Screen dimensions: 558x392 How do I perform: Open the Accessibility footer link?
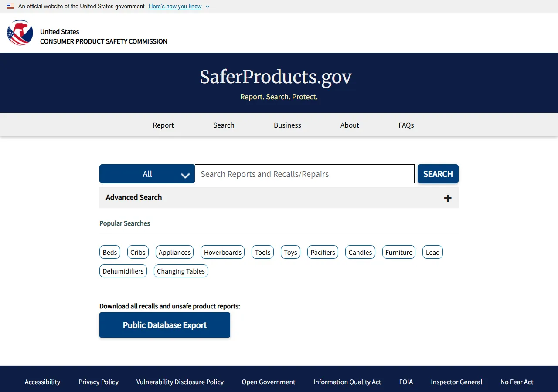(x=42, y=382)
